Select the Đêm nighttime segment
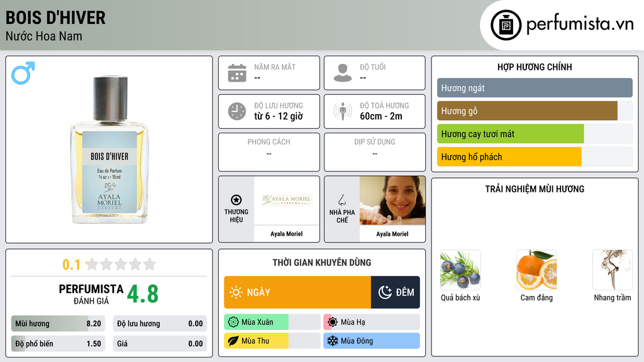 396,292
